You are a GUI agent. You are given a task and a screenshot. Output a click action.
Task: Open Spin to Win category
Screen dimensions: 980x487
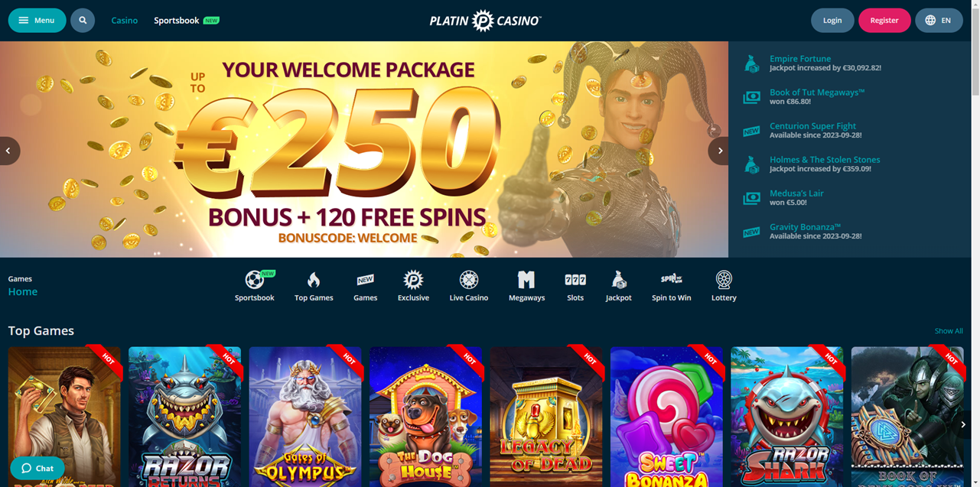click(672, 286)
